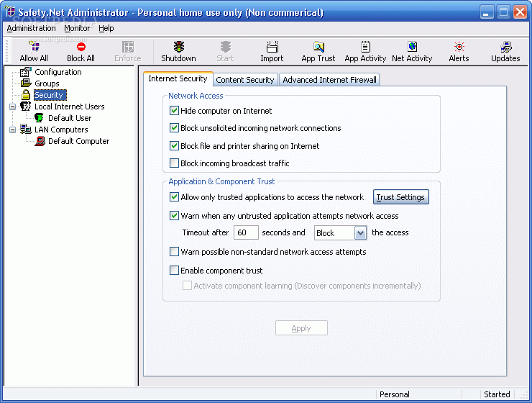532x403 pixels.
Task: Click the Apply button
Action: tap(301, 328)
